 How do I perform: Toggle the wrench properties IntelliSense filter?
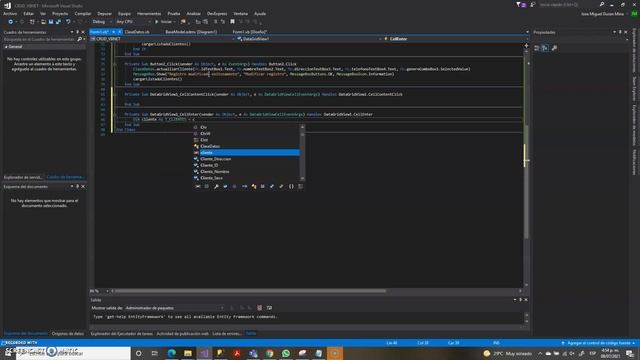coord(216,187)
